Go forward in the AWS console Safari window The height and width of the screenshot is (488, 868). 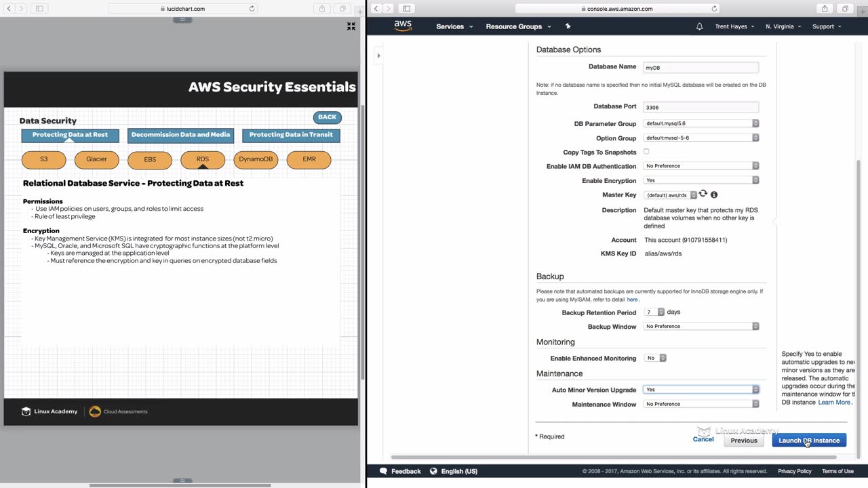coord(389,9)
